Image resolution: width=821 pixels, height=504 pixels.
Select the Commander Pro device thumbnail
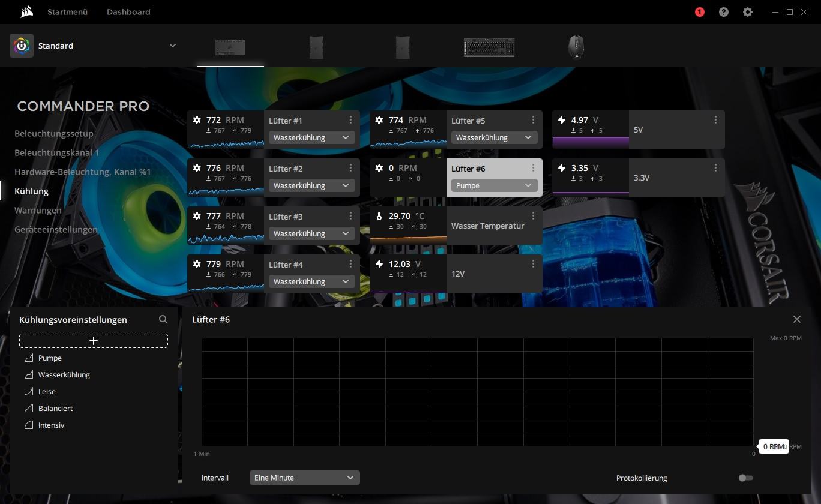(230, 47)
